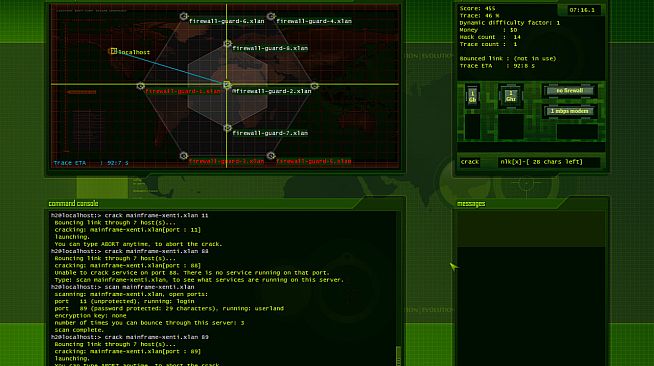The image size is (654, 366).
Task: Click the firewall-guard-6.xlan text label
Action: click(226, 21)
